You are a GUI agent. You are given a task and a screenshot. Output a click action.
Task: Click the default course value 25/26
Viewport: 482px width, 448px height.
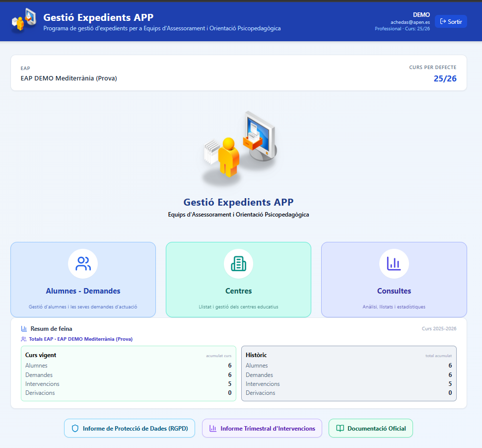445,78
